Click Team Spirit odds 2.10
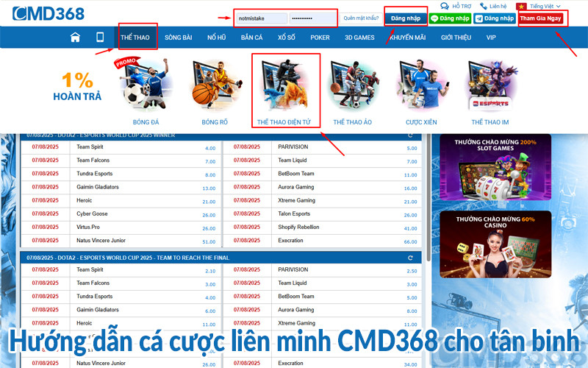The image size is (588, 368). 210,271
